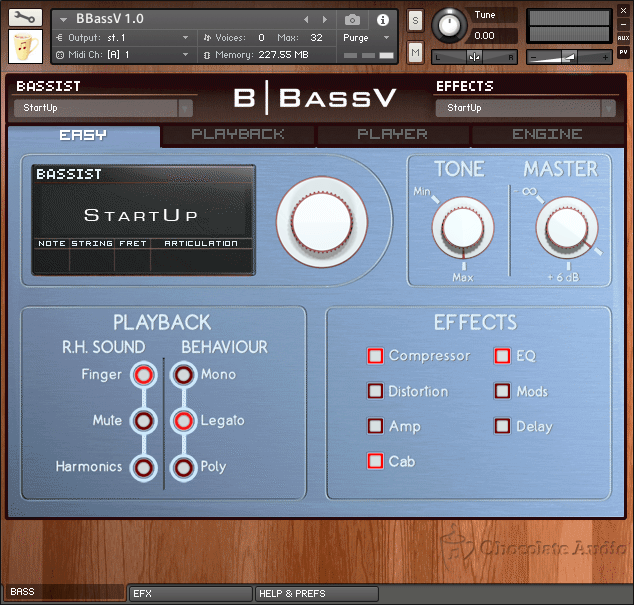The height and width of the screenshot is (605, 634).
Task: Disable the Compressor effect checkbox
Action: 375,356
